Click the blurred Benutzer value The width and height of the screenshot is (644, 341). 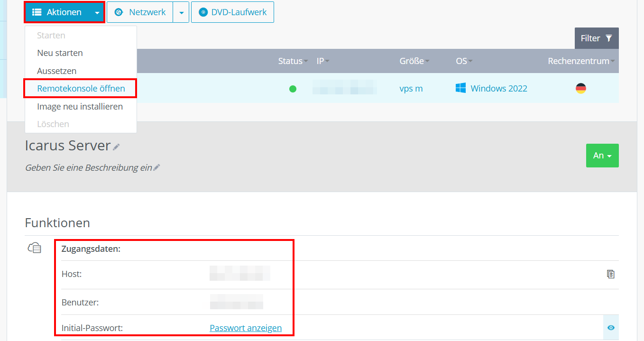click(x=236, y=302)
